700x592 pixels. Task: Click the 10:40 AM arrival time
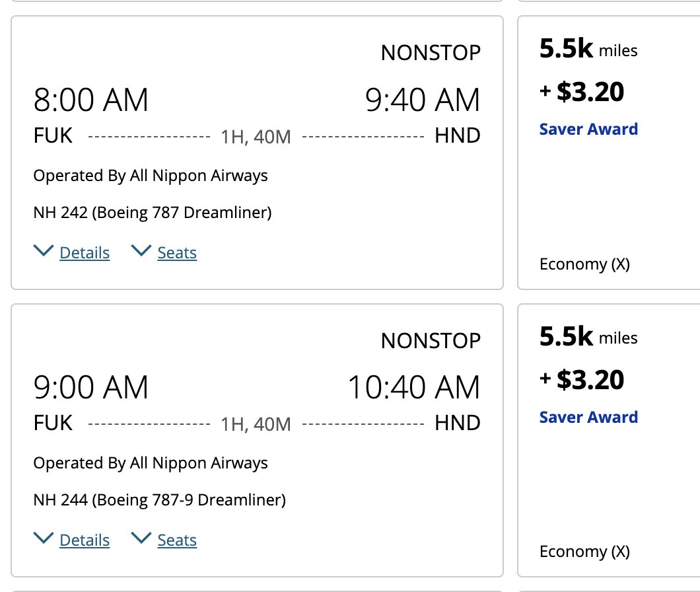pyautogui.click(x=414, y=388)
